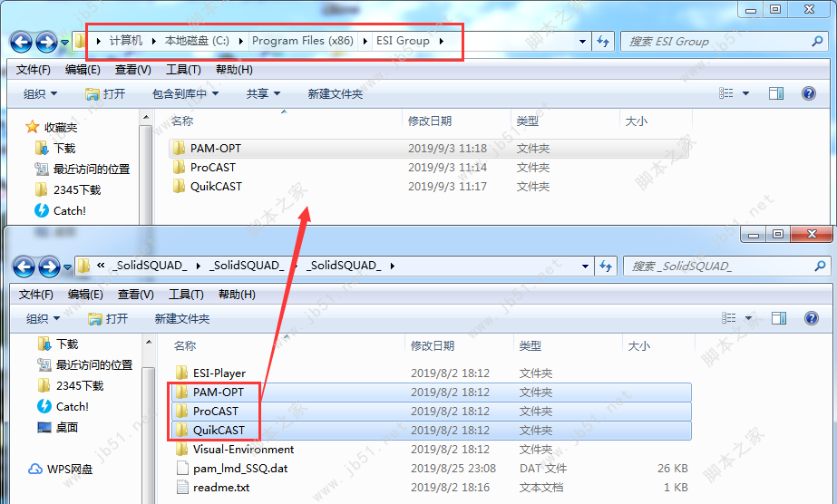The image size is (837, 504).
Task: Open 文件(F) menu in _SolidSQUAD_ window
Action: coord(35,294)
